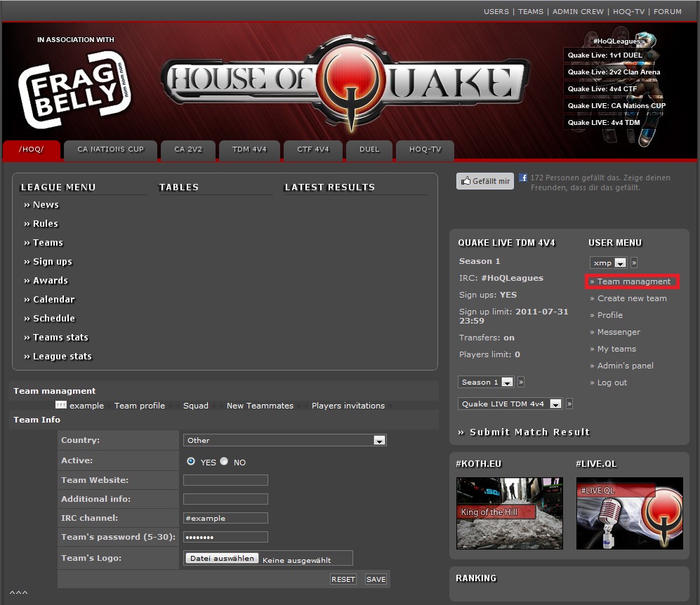Image resolution: width=700 pixels, height=605 pixels.
Task: Click Quake Live: 4v4 CTF banner link
Action: tap(602, 89)
